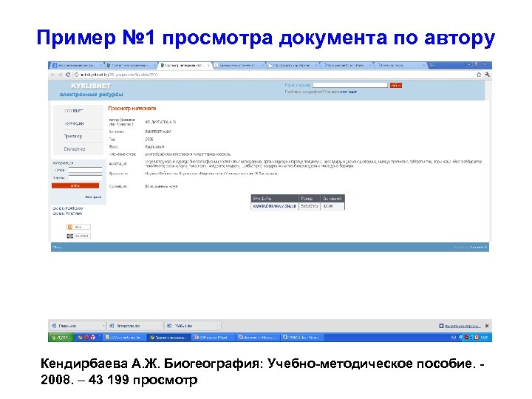Bookmark the page with the star icon
The width and height of the screenshot is (532, 399).
point(479,75)
